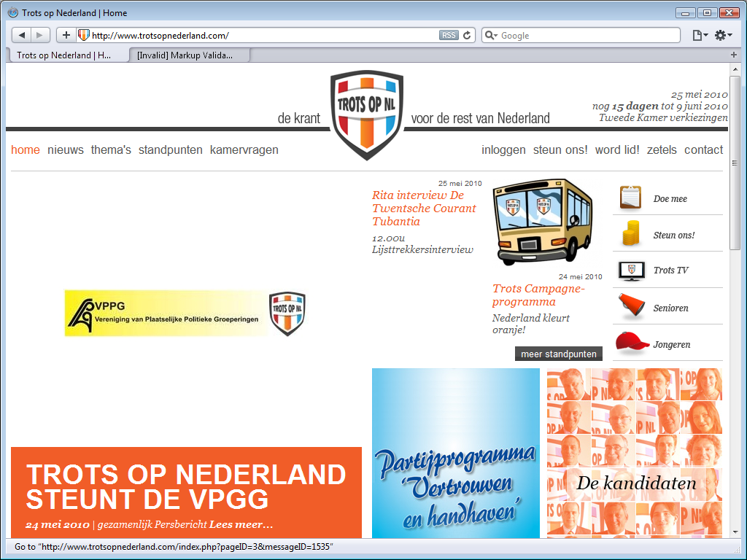Switch to the Trots op Nederland tab
The width and height of the screenshot is (747, 560).
tap(69, 55)
